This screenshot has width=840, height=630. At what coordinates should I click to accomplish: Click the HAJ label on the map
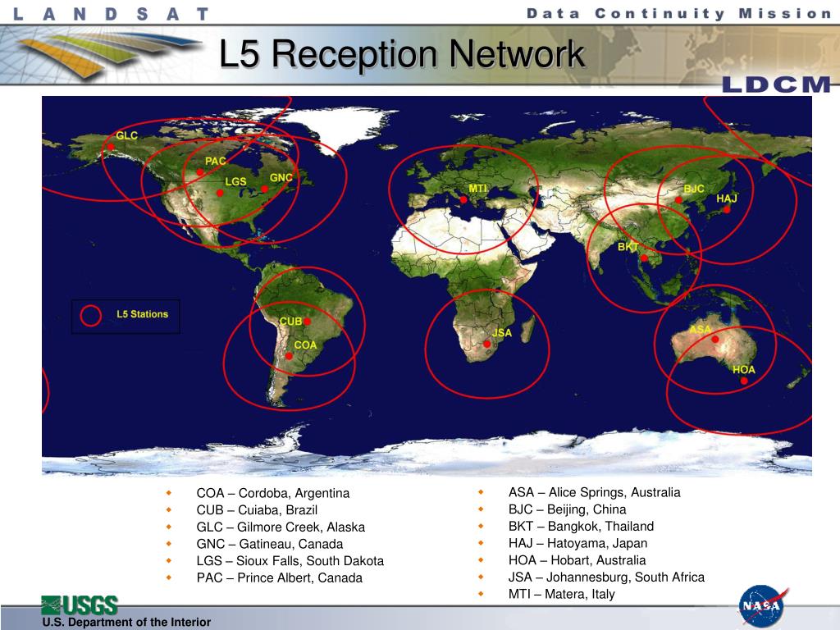tap(727, 199)
